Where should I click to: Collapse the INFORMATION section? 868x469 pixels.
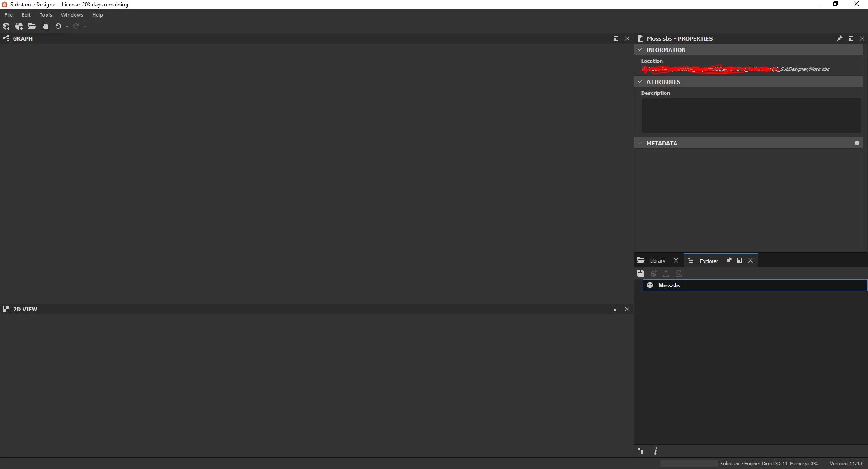tap(640, 50)
